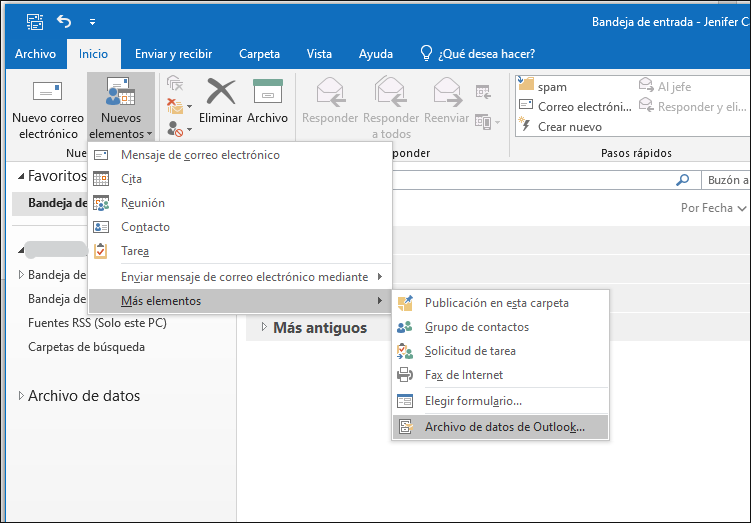
Task: Click the Nuevo correo electrónico icon
Action: click(47, 93)
